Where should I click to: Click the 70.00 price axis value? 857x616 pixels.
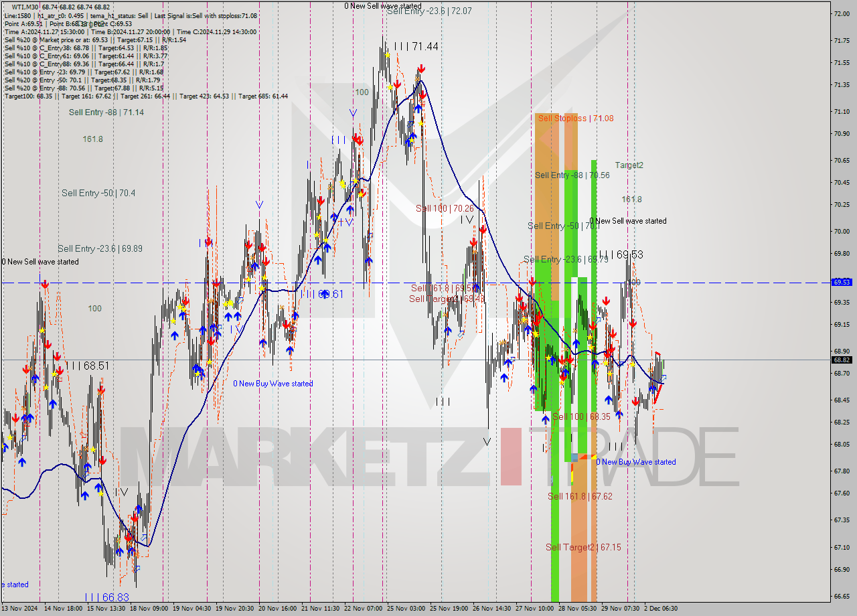click(842, 231)
